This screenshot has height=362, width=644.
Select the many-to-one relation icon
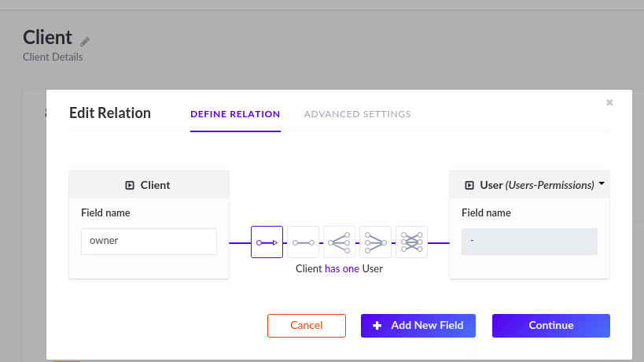(x=375, y=242)
